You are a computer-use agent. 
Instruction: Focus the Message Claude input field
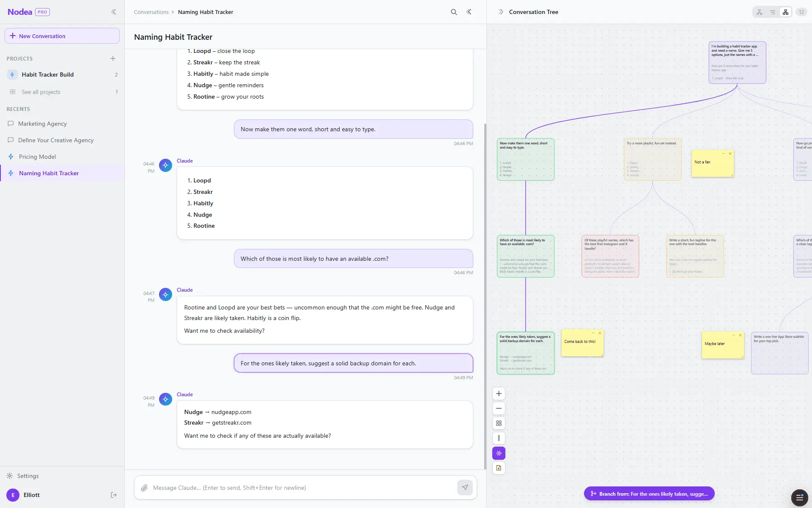(302, 488)
